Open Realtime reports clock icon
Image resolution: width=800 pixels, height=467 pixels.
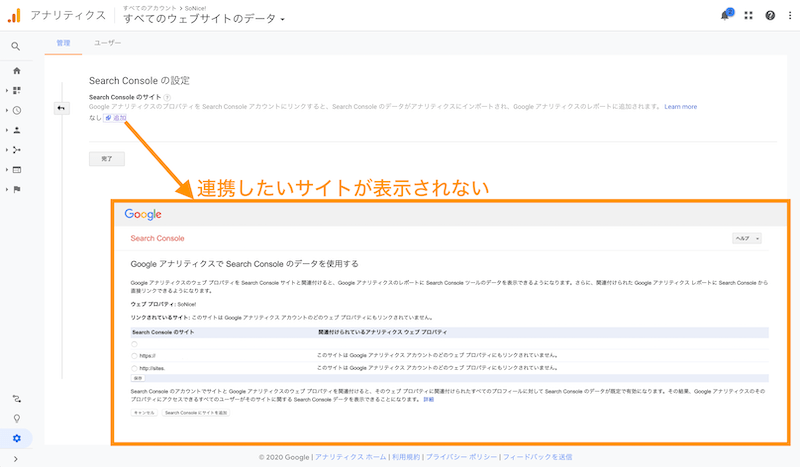pos(17,110)
